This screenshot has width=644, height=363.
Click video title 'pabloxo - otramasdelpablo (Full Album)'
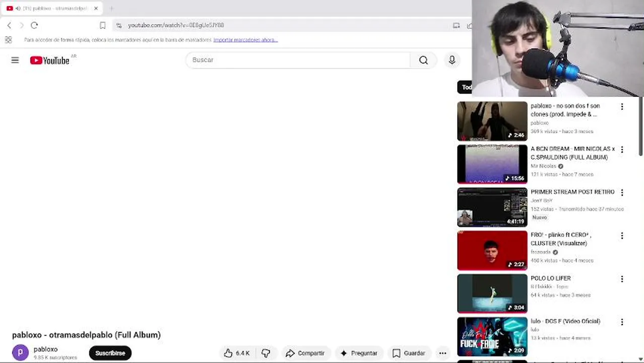(x=87, y=335)
